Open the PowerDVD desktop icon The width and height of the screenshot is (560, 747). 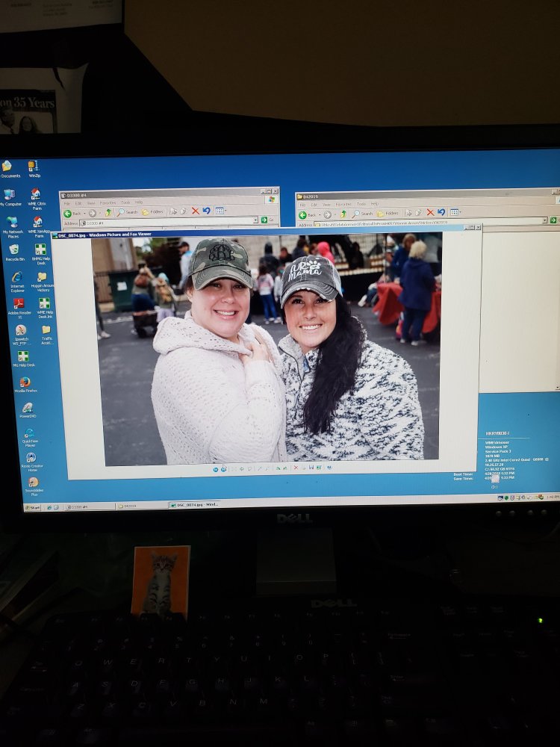pos(27,408)
